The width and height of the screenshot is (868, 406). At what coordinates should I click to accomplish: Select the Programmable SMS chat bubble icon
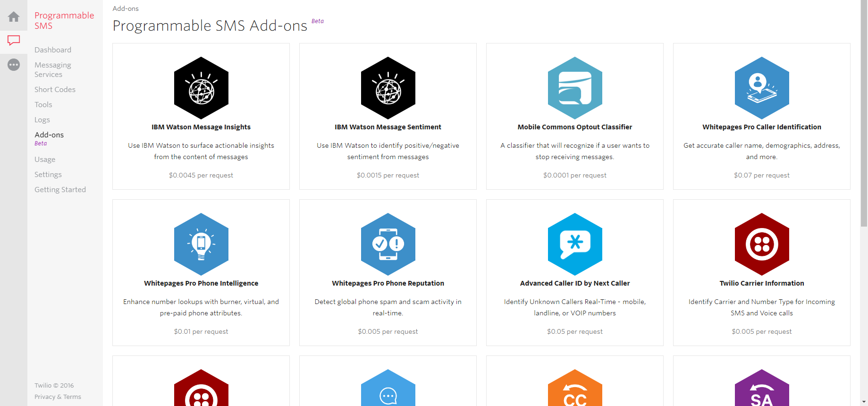tap(14, 41)
